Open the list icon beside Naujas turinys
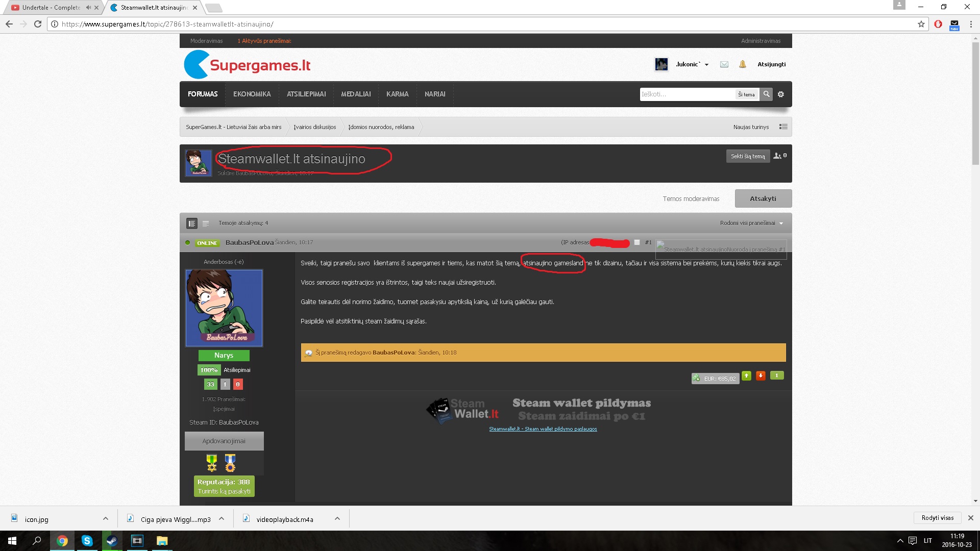 pos(783,127)
